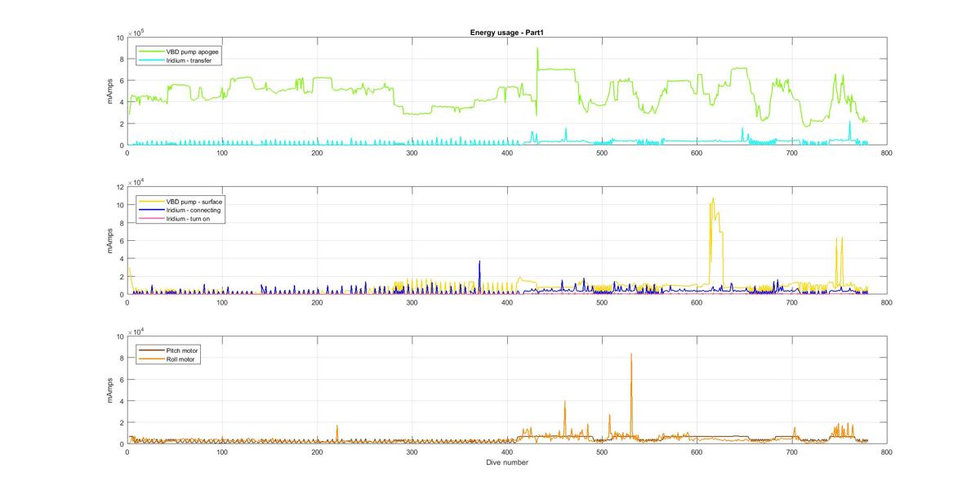Select the orange line sample for 'Roll motor'
Screen dimensions: 980x499
(151, 359)
